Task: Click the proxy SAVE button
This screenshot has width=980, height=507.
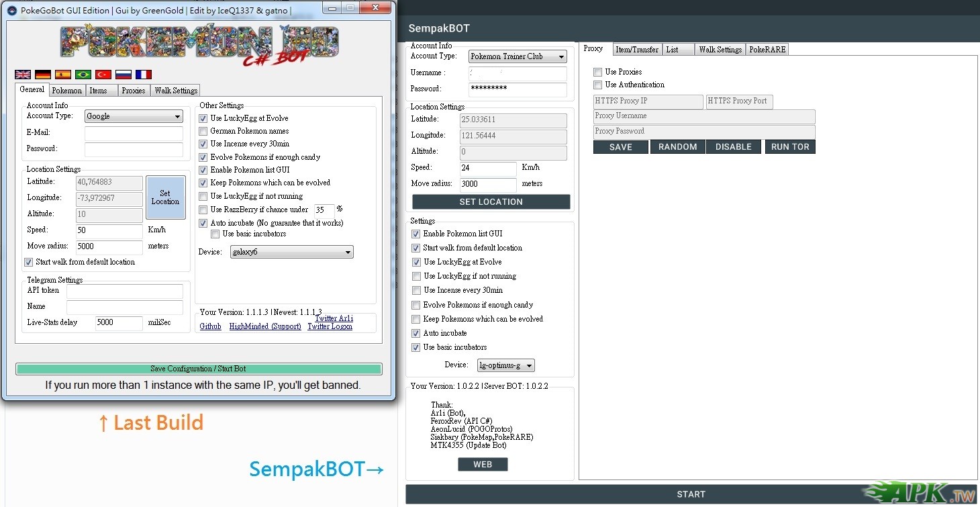Action: [621, 147]
